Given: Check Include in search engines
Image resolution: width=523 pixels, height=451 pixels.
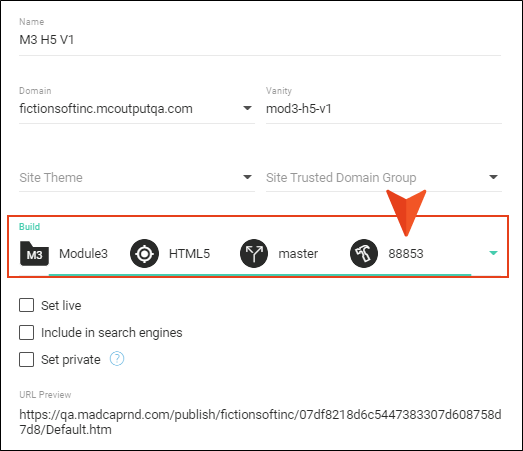Looking at the screenshot, I should [x=26, y=332].
